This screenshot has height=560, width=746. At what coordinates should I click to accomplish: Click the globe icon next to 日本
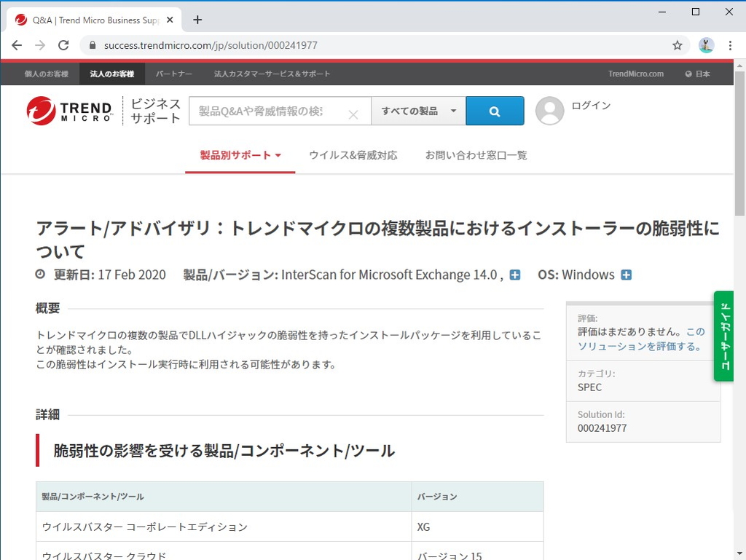[688, 74]
